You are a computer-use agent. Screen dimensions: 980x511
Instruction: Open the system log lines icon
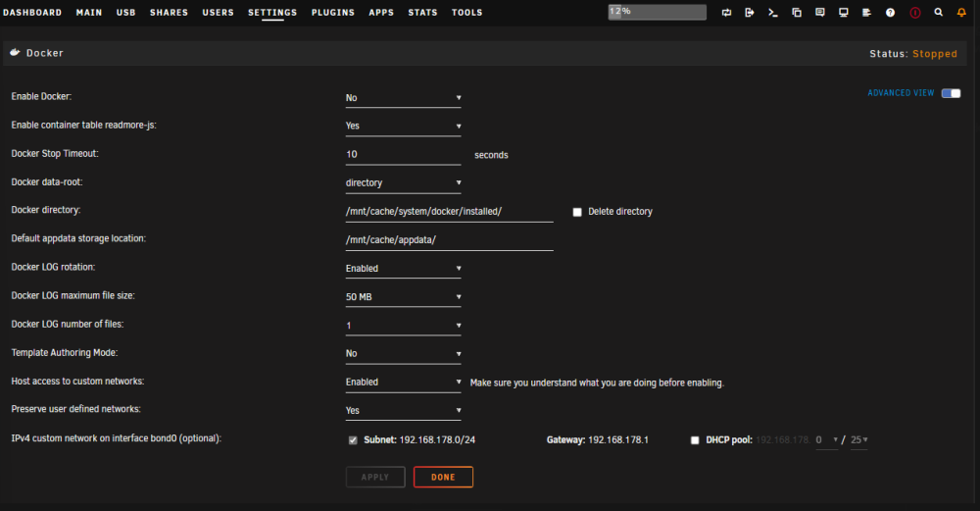point(866,13)
